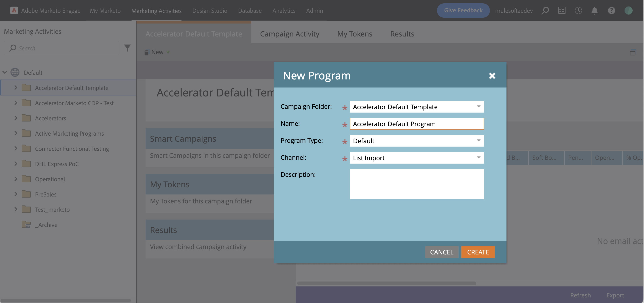This screenshot has height=303, width=644.
Task: Switch to the Results tab
Action: click(x=402, y=34)
